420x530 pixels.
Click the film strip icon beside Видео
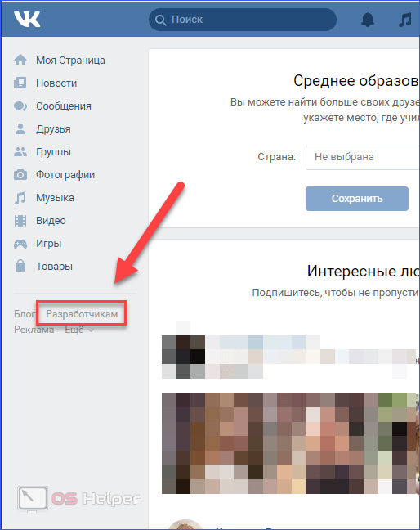[20, 221]
